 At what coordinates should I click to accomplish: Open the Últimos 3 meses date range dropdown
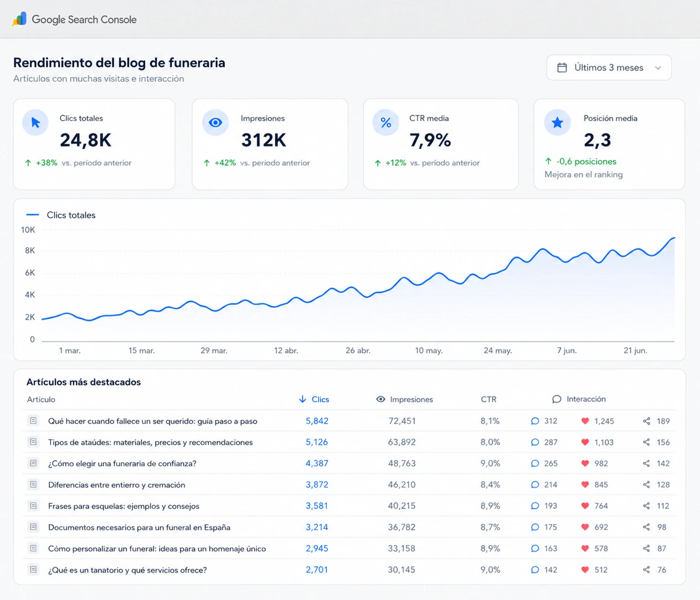[609, 67]
